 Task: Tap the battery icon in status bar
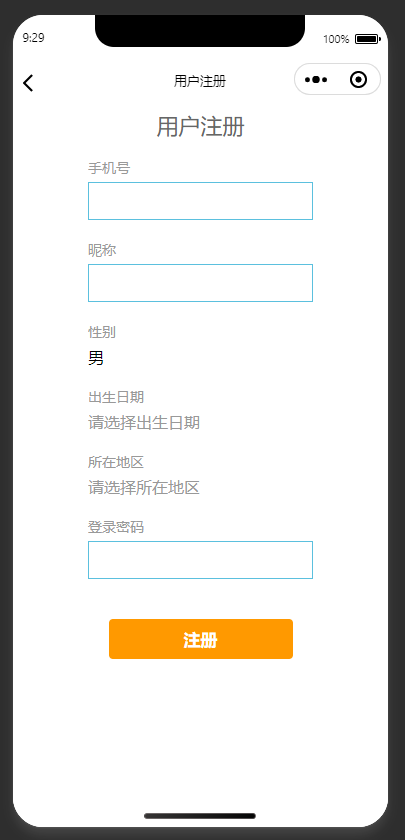pyautogui.click(x=368, y=39)
